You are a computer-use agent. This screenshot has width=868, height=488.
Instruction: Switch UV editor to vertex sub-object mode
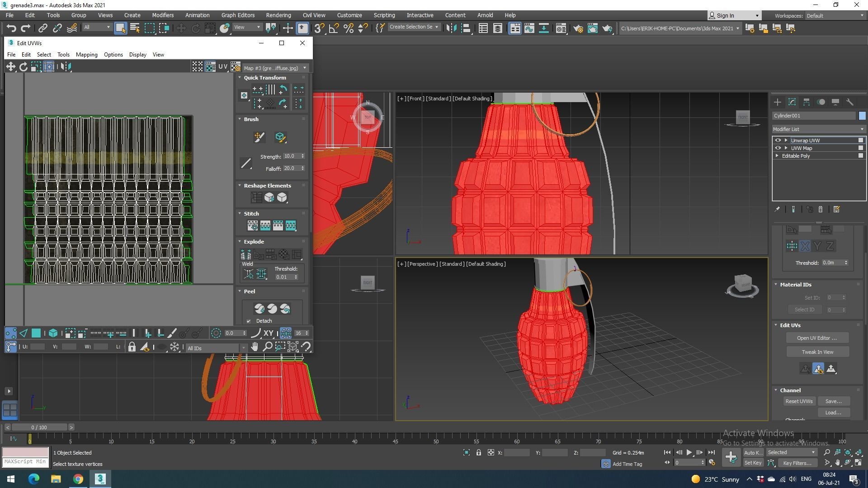(11, 333)
